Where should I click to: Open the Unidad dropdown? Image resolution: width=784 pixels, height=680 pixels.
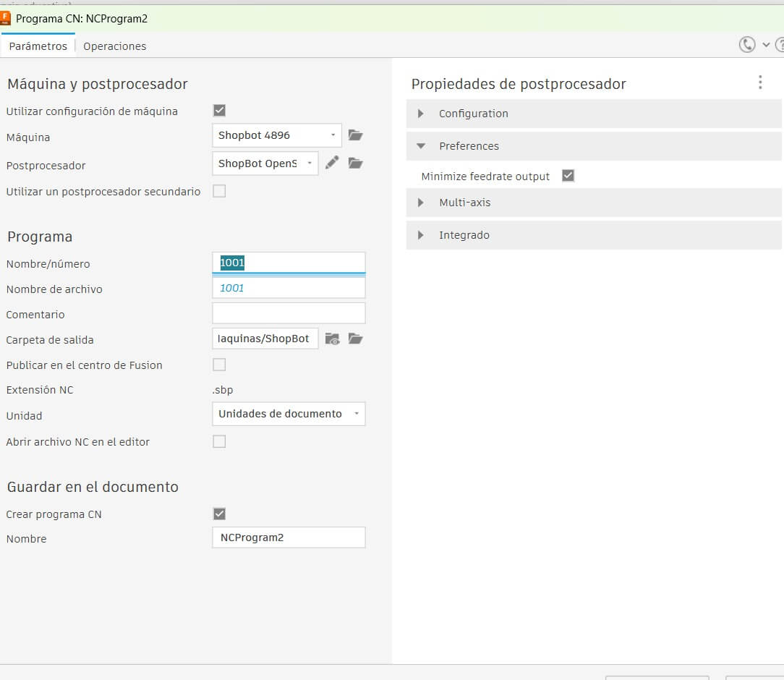[x=289, y=414]
